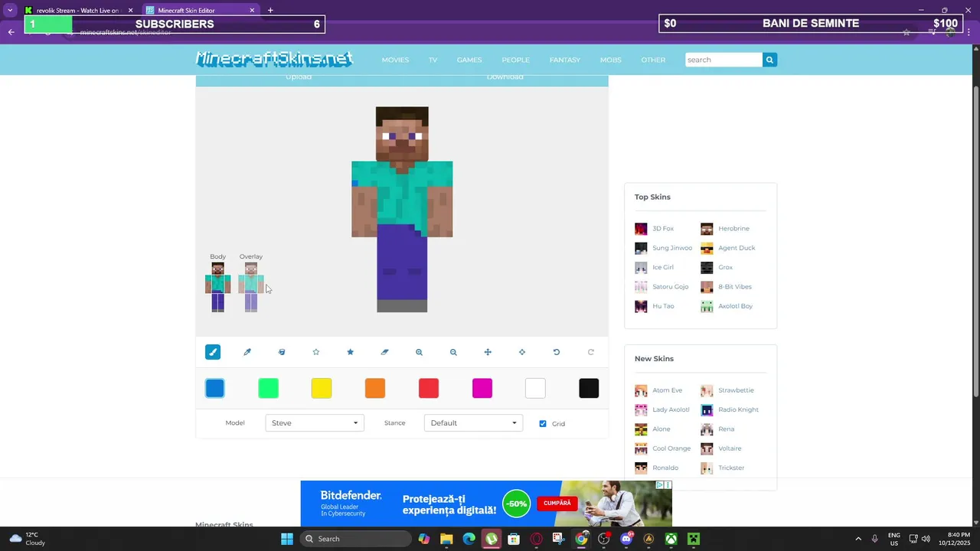Image resolution: width=980 pixels, height=551 pixels.
Task: Open uTorrent from the taskbar
Action: pos(492,539)
